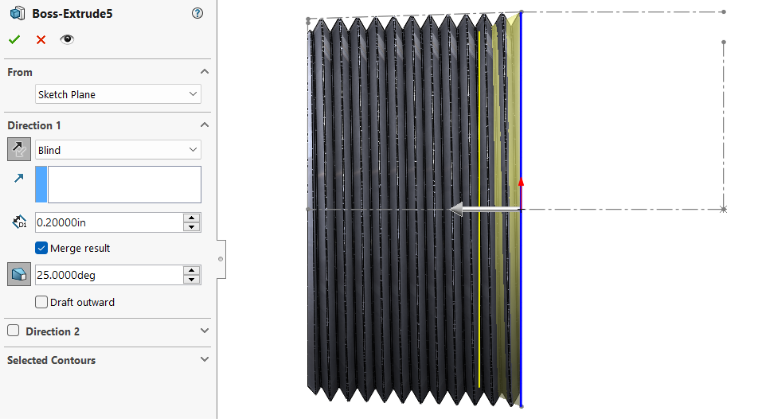780x419 pixels.
Task: Toggle the Draft On/Off icon button
Action: [x=19, y=274]
